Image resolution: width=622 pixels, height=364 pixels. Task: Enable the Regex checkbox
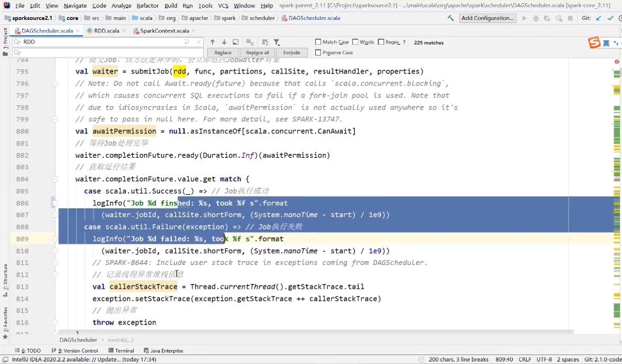[x=381, y=42]
